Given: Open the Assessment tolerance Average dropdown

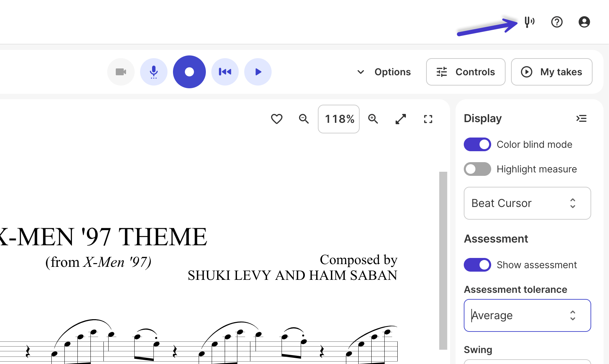Looking at the screenshot, I should 527,315.
